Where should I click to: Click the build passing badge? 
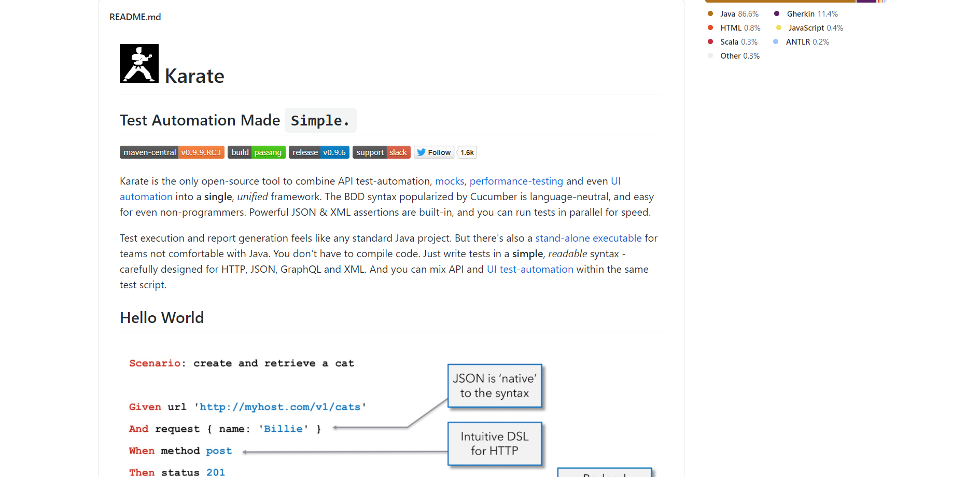pyautogui.click(x=256, y=152)
